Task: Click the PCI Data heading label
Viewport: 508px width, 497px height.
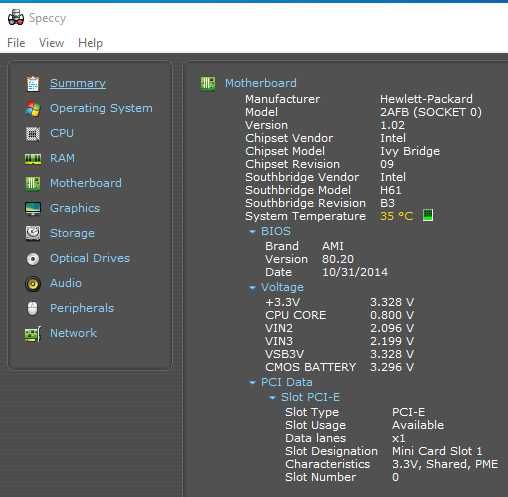Action: (287, 382)
